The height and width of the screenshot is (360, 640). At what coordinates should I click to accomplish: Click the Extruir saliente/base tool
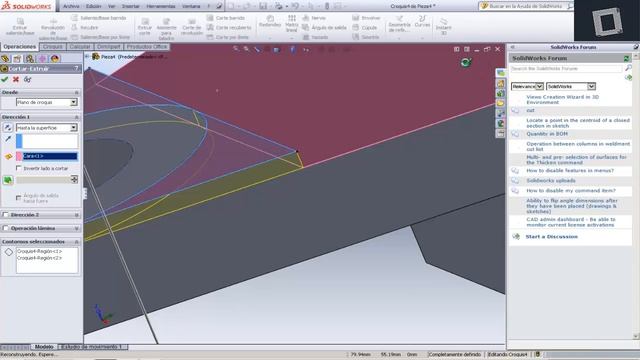(20, 27)
